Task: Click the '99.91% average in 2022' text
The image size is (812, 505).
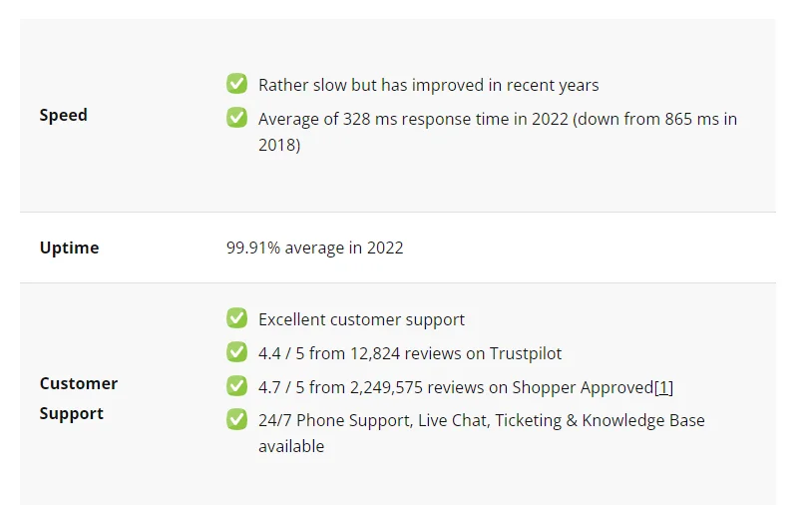Action: tap(315, 249)
